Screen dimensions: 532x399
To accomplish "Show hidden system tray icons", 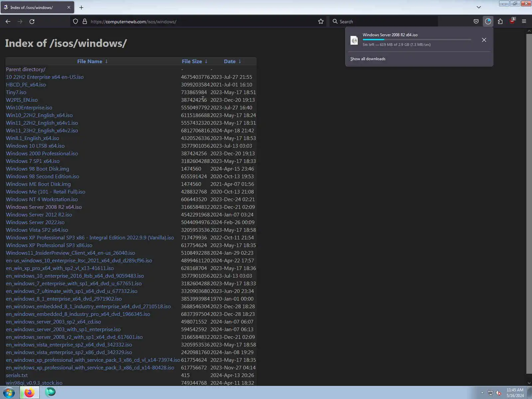I will click(482, 393).
